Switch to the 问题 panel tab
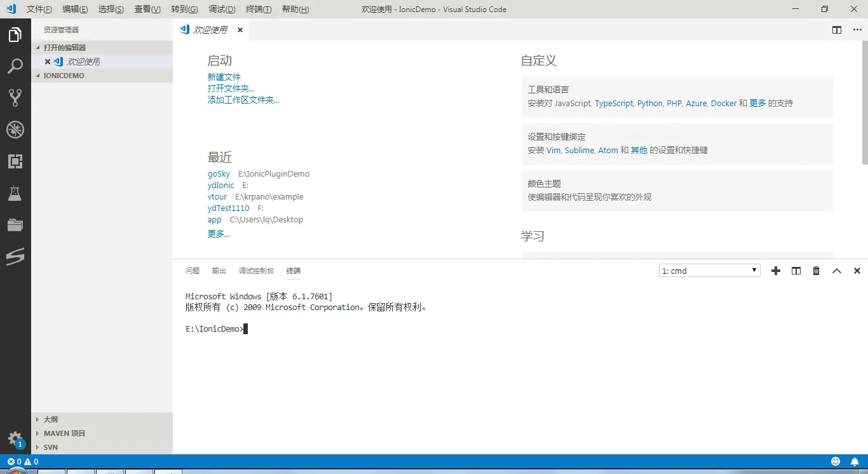 pyautogui.click(x=193, y=271)
